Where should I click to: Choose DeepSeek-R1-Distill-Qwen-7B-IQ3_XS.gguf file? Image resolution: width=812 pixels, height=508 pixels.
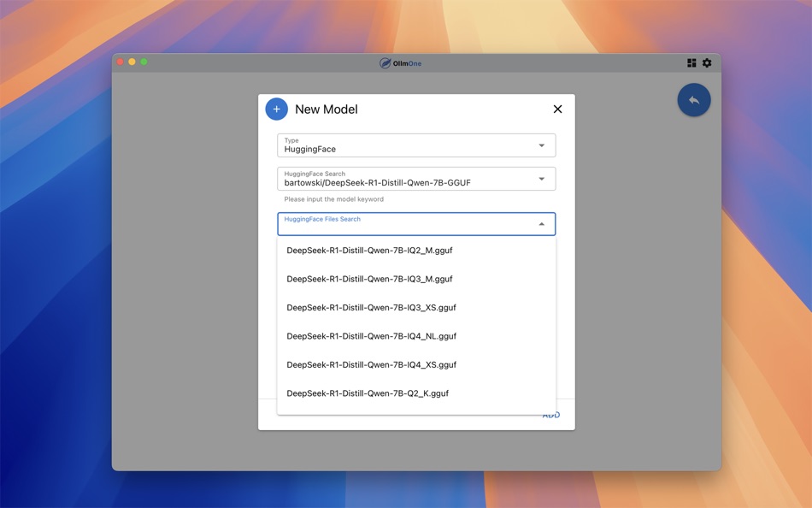pos(416,307)
